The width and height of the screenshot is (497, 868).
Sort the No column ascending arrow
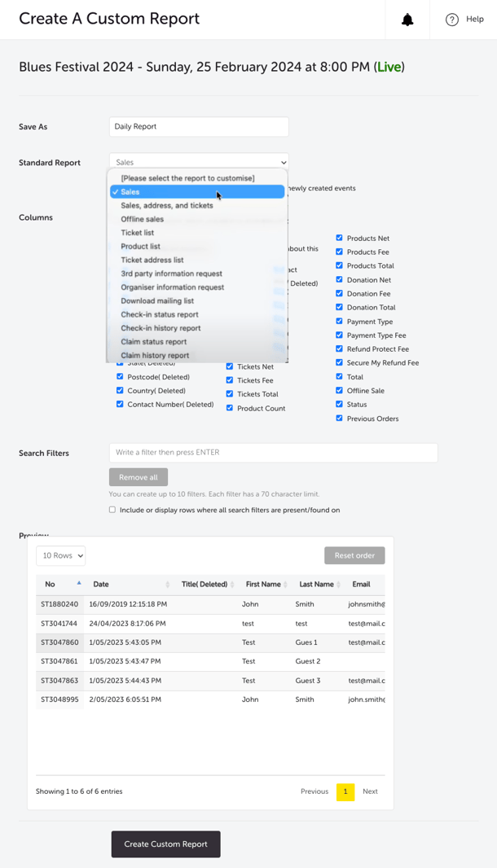(x=79, y=583)
